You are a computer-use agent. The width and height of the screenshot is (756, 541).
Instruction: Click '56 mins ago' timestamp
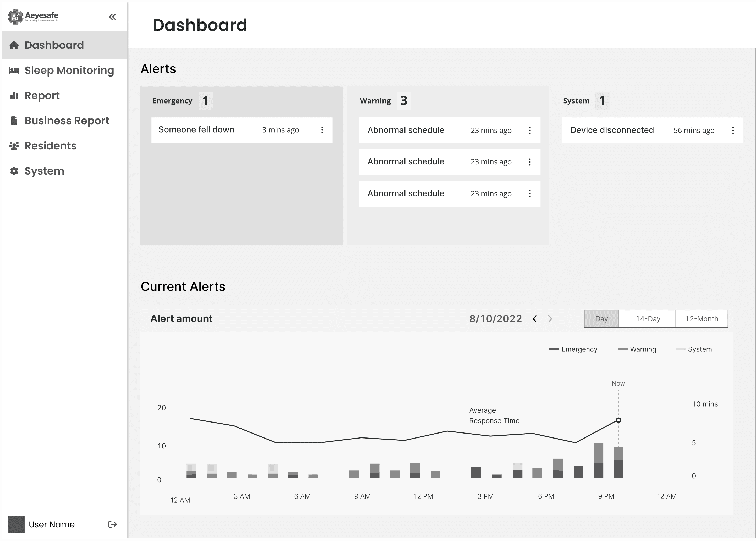point(694,130)
